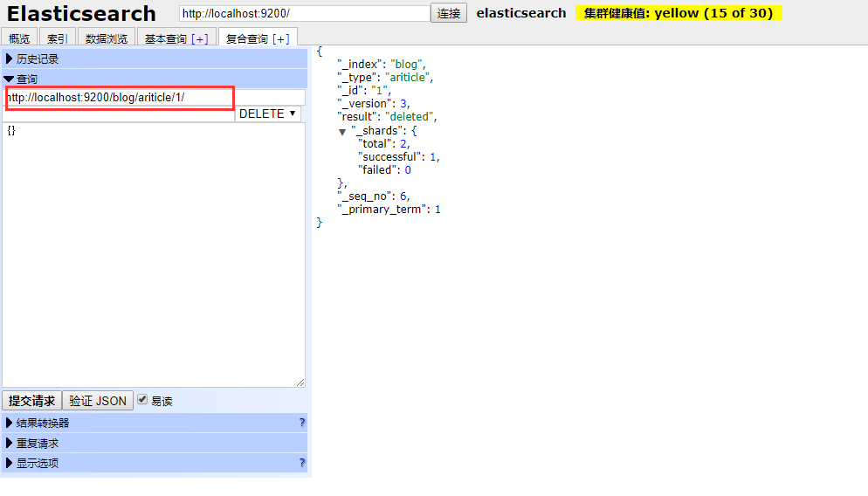Expand the 结果转换器 section
This screenshot has height=496, width=868.
(x=155, y=423)
